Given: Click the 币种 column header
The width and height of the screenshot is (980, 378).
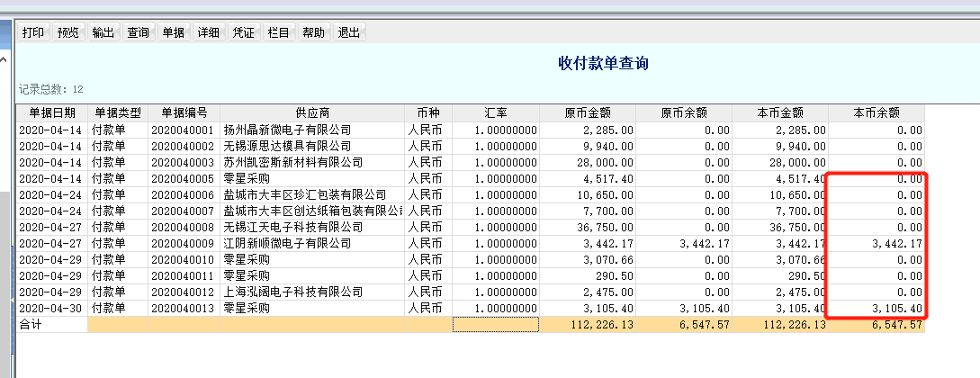Looking at the screenshot, I should [x=428, y=113].
